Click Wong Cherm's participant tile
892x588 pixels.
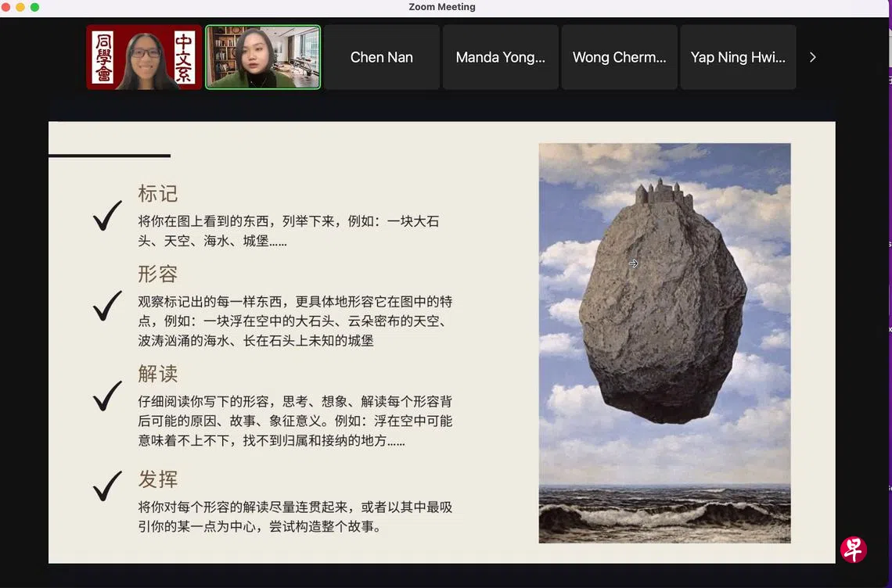619,57
